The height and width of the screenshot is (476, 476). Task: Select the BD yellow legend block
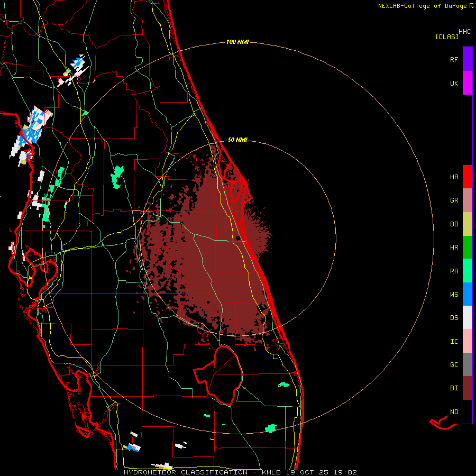pyautogui.click(x=467, y=224)
